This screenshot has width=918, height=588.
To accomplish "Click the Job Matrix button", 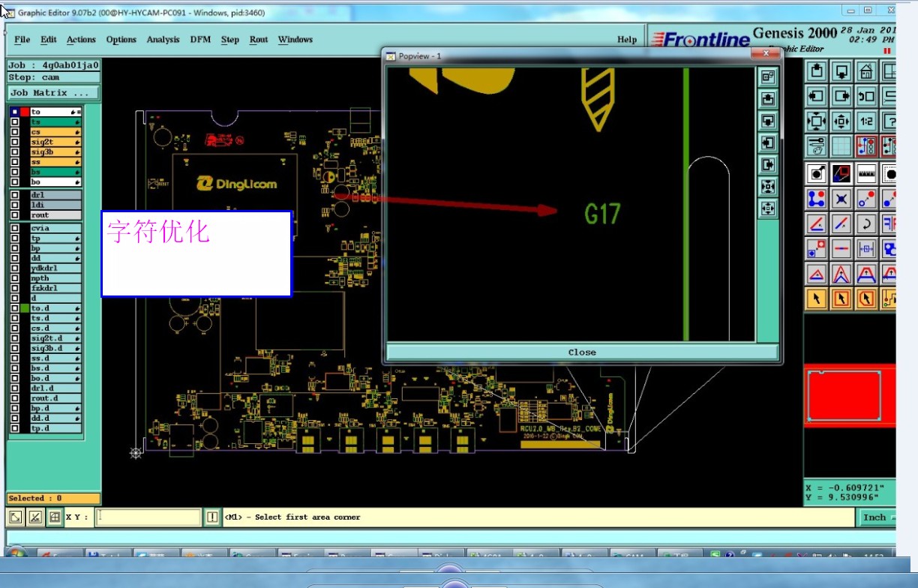I will coord(54,93).
